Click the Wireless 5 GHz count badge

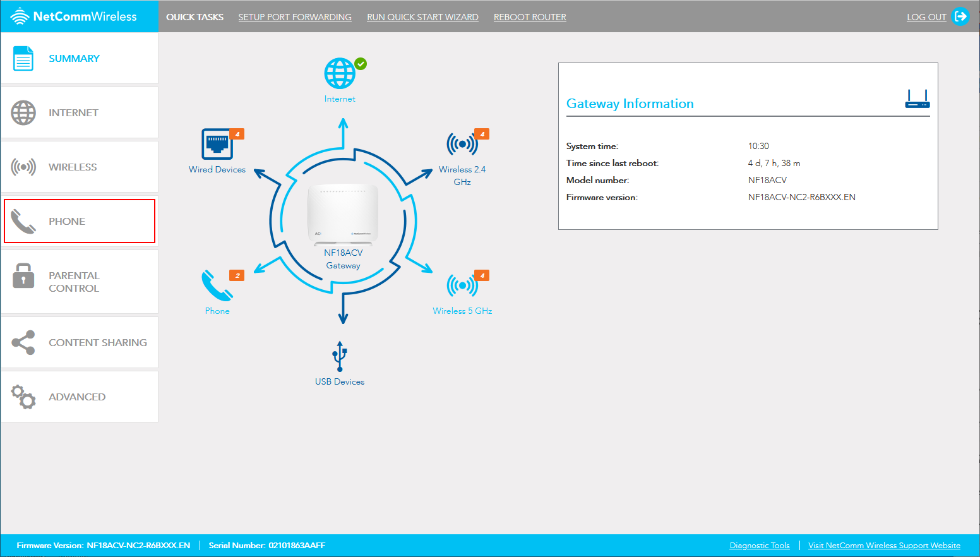coord(482,275)
